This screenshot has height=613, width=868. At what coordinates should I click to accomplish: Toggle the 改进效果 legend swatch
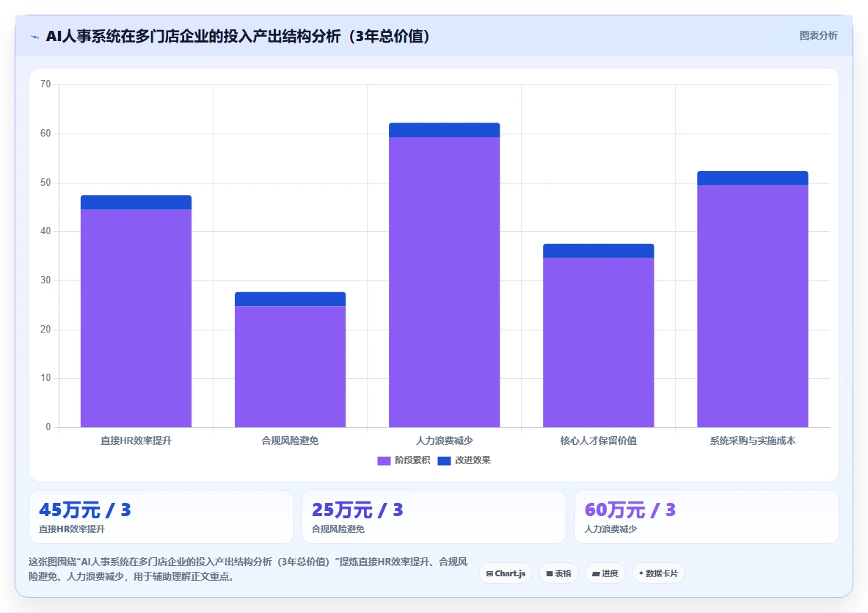point(444,461)
